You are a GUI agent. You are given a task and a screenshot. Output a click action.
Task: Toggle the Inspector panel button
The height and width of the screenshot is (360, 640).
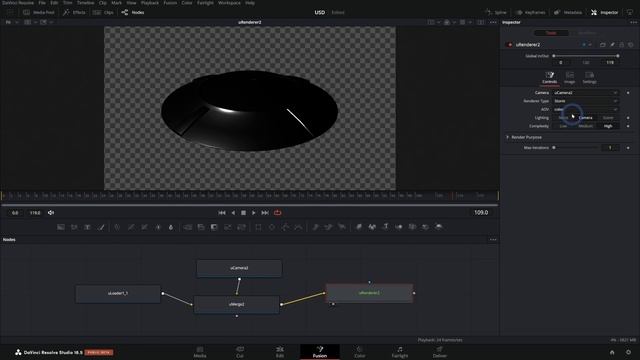604,12
